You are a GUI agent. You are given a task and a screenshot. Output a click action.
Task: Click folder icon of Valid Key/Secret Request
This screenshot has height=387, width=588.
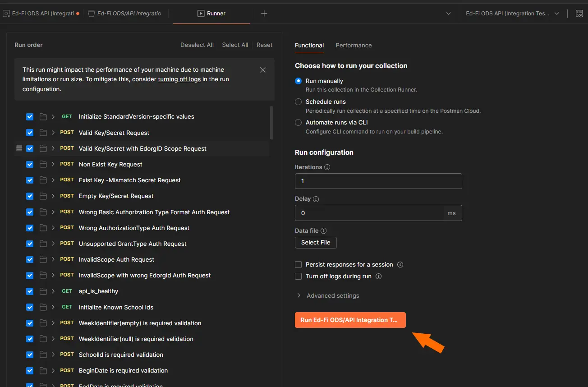pyautogui.click(x=43, y=133)
